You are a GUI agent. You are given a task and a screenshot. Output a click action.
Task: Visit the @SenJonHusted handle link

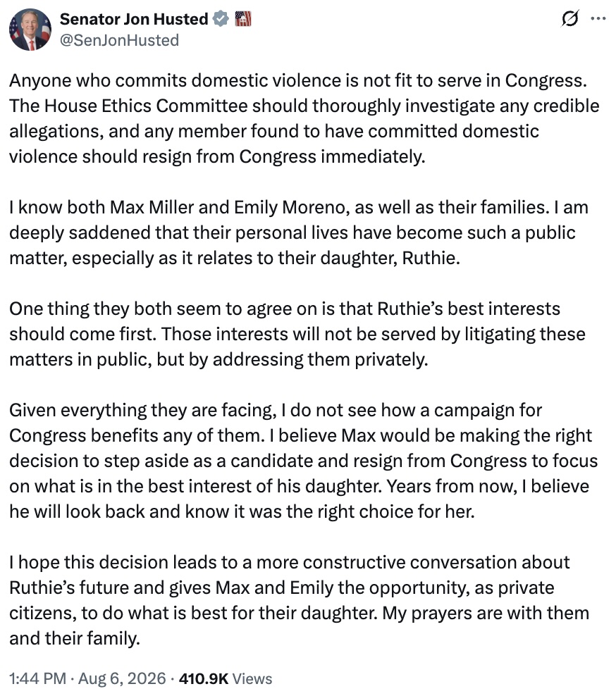pyautogui.click(x=119, y=40)
